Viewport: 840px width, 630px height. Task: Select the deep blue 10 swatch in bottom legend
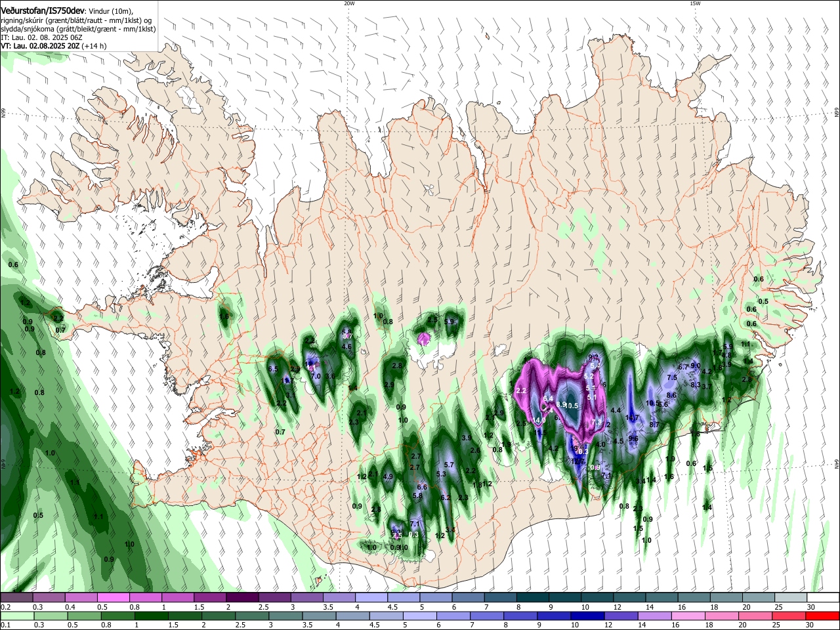[587, 616]
